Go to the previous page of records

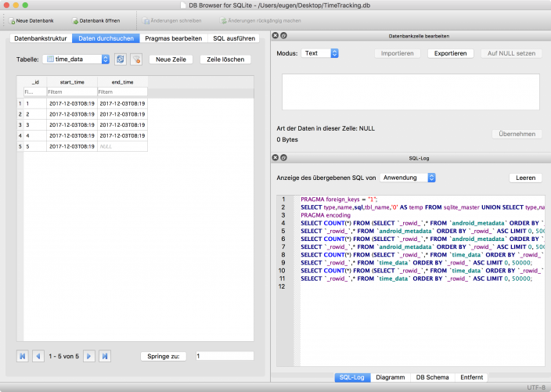coord(38,356)
